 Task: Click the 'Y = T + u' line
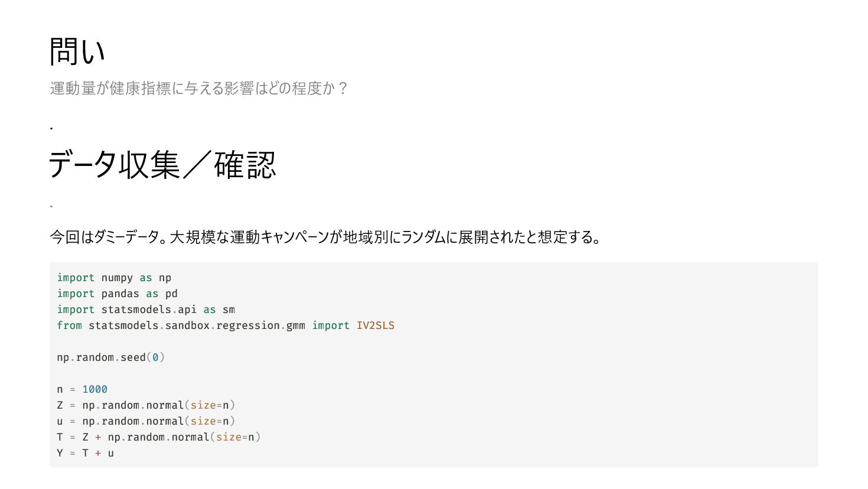coord(85,453)
